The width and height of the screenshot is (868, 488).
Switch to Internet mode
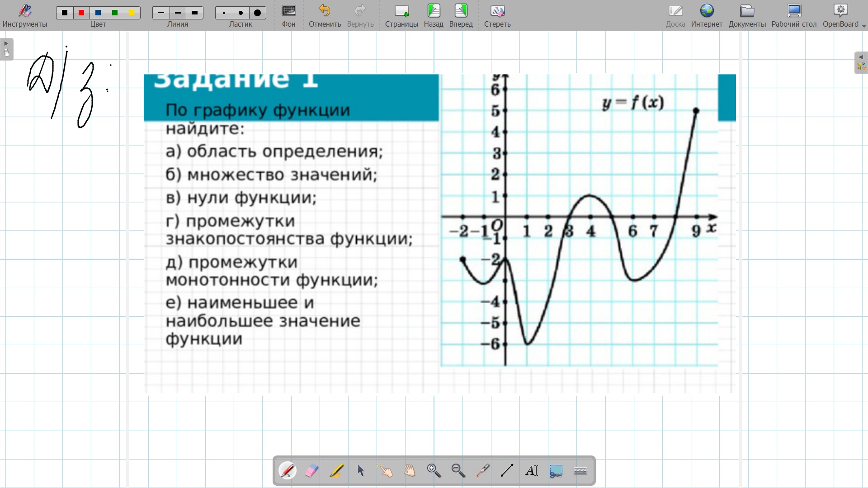[707, 16]
